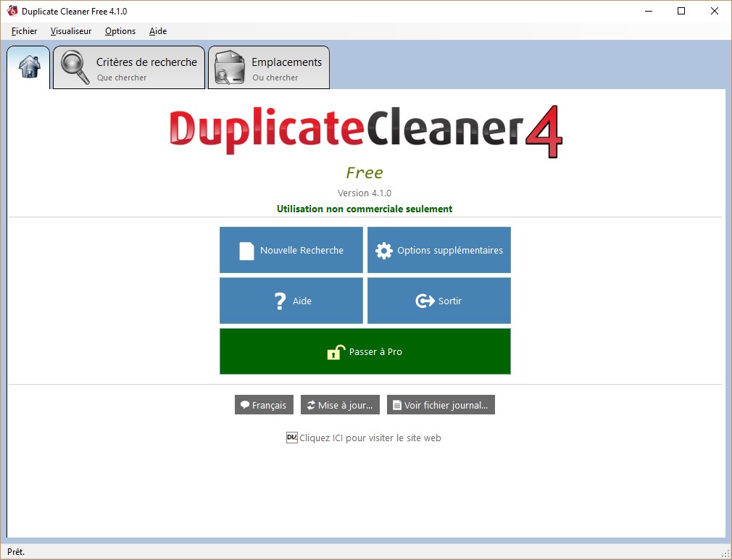Click the Version 4.1.0 text

coord(365,193)
